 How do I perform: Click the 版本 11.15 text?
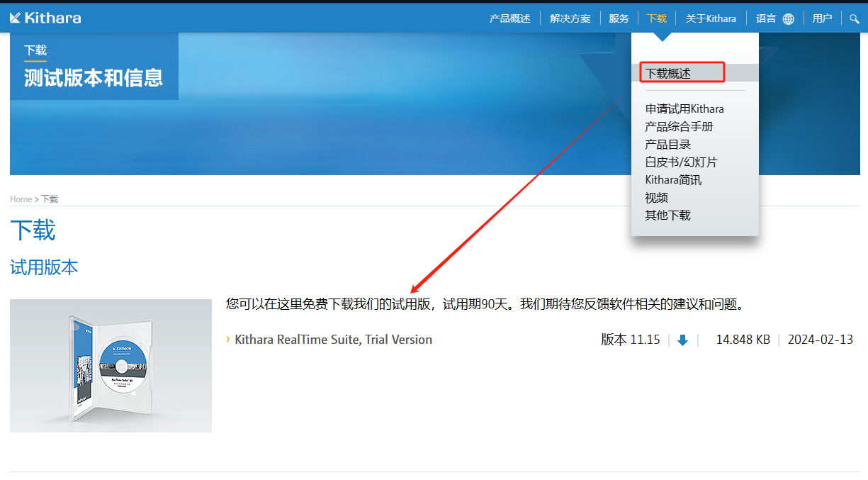coord(630,340)
